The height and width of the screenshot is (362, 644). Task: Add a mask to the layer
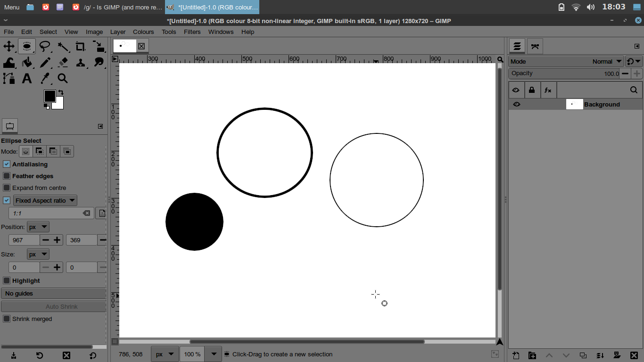(617, 355)
